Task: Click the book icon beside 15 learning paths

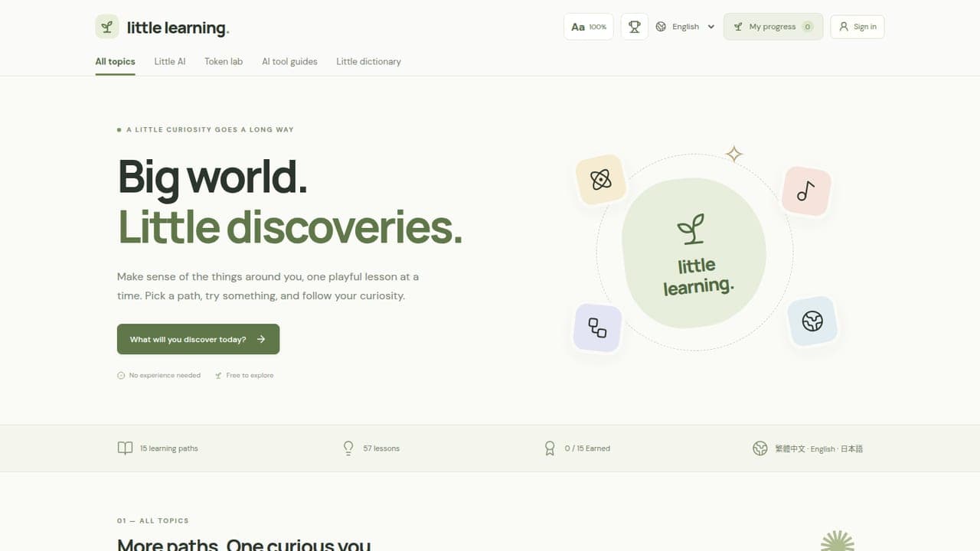Action: [125, 448]
